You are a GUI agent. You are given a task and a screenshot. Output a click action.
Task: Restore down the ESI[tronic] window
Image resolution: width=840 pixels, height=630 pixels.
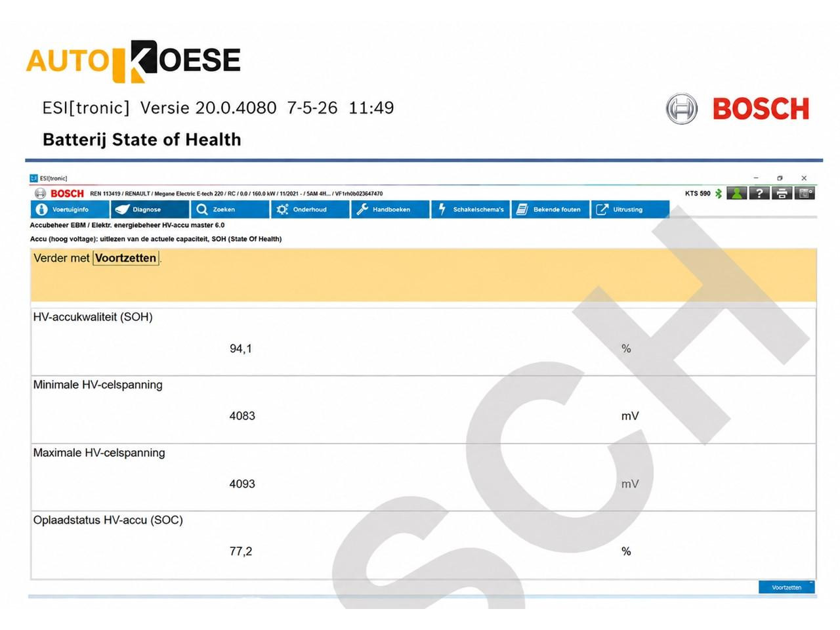(780, 178)
